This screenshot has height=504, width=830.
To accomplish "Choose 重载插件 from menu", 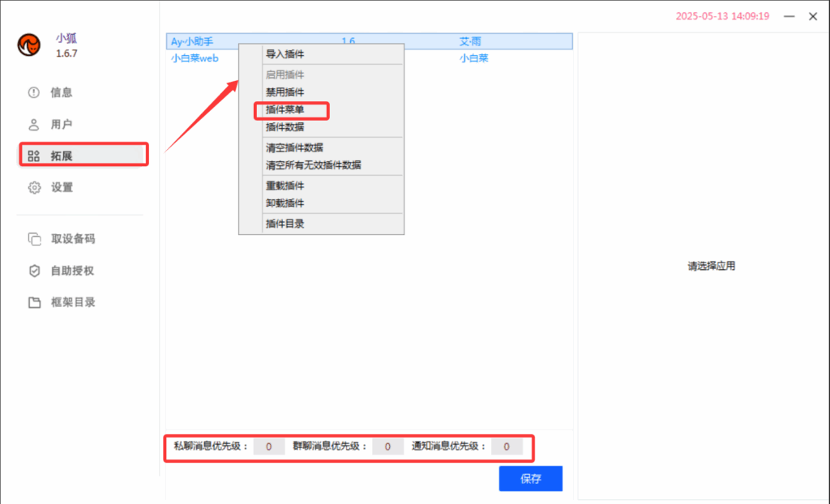I will (x=285, y=186).
